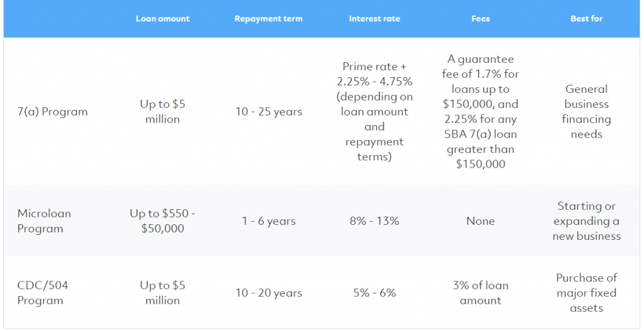Select the 7(a) Program row label
This screenshot has height=331, width=644.
click(x=53, y=112)
